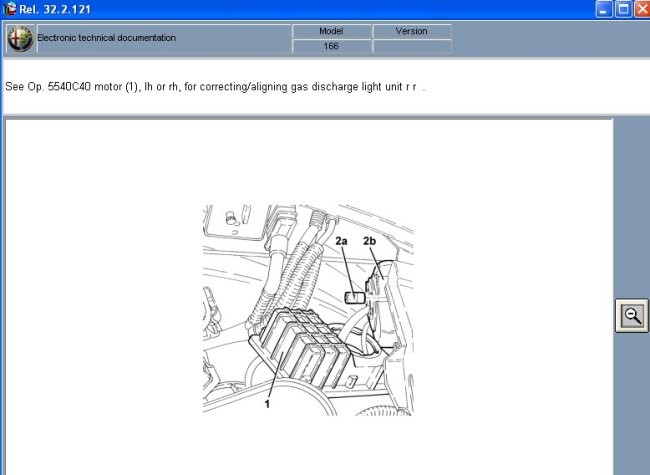Minimize the Rel. 32.2.121 window
Screen dimensions: 650x475
[x=604, y=9]
